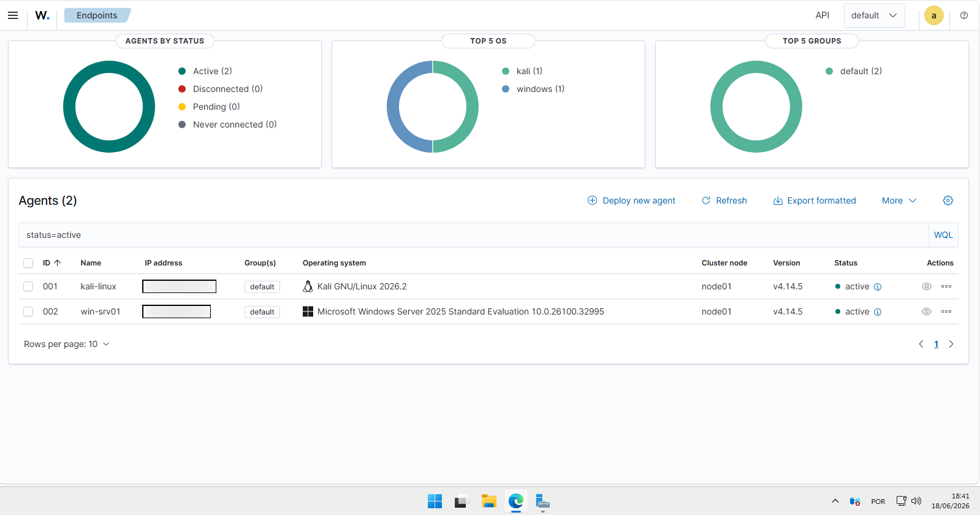Click the Version column header

786,263
